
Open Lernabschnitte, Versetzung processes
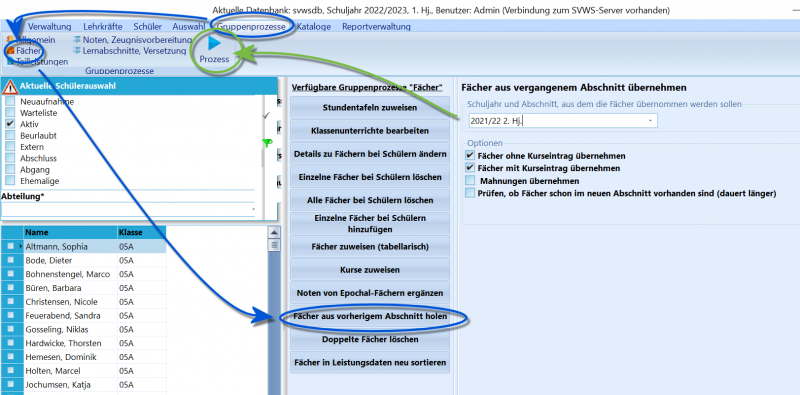(130, 51)
